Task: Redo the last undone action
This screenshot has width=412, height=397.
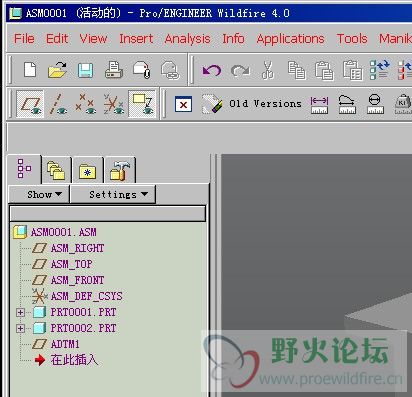Action: (240, 70)
